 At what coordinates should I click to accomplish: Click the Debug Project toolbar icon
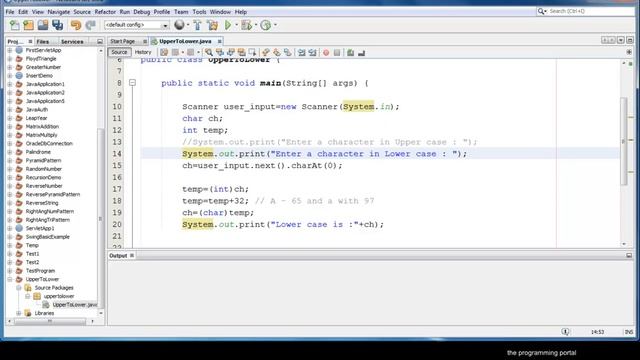pos(246,25)
